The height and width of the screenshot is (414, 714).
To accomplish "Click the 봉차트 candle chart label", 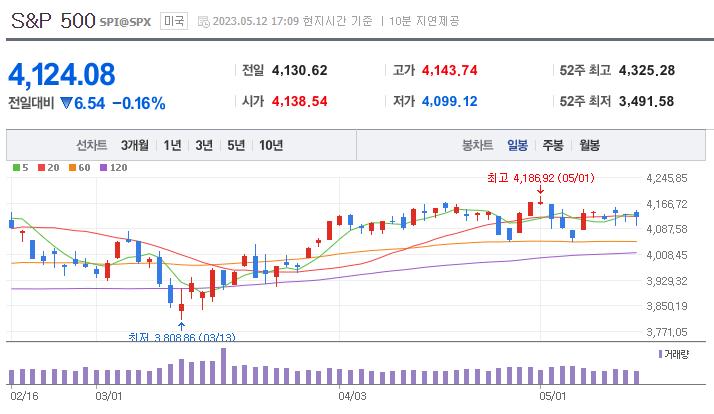I will point(477,145).
